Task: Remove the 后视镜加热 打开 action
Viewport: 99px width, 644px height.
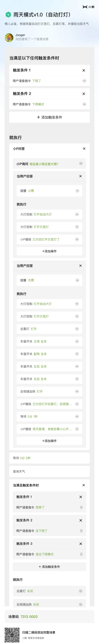Action: pos(77,391)
